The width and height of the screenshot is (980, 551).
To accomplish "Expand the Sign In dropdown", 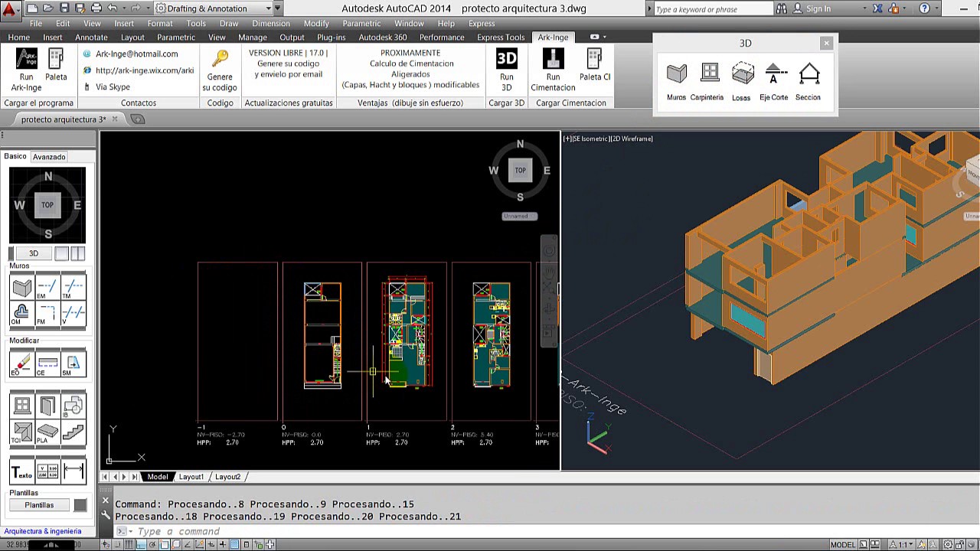I will click(x=864, y=8).
